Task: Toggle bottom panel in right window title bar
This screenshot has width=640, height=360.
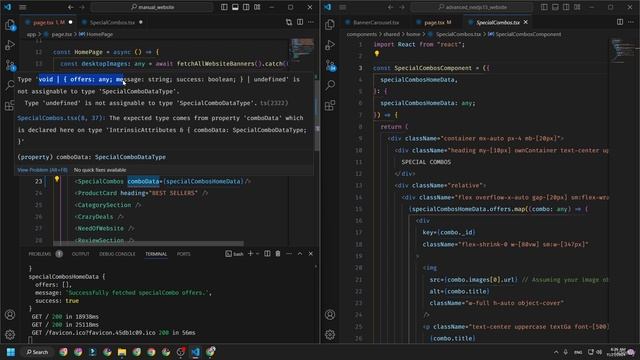Action: click(555, 7)
